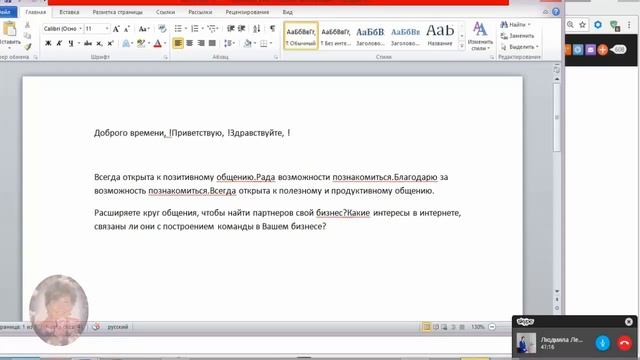This screenshot has width=640, height=360.
Task: Open the Рецензирование tab
Action: 247,12
